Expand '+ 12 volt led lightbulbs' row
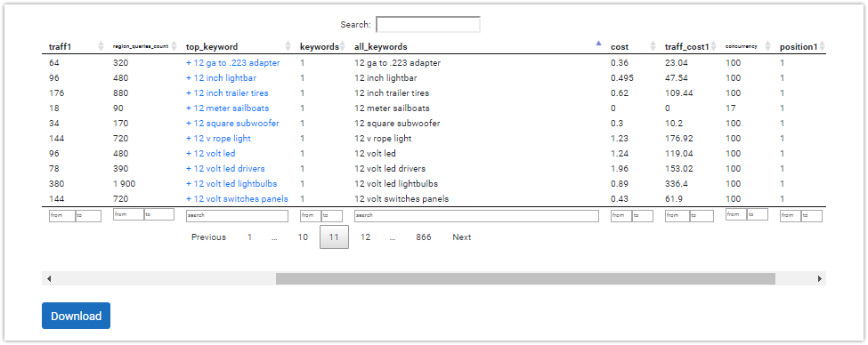The height and width of the screenshot is (345, 868). pos(231,183)
